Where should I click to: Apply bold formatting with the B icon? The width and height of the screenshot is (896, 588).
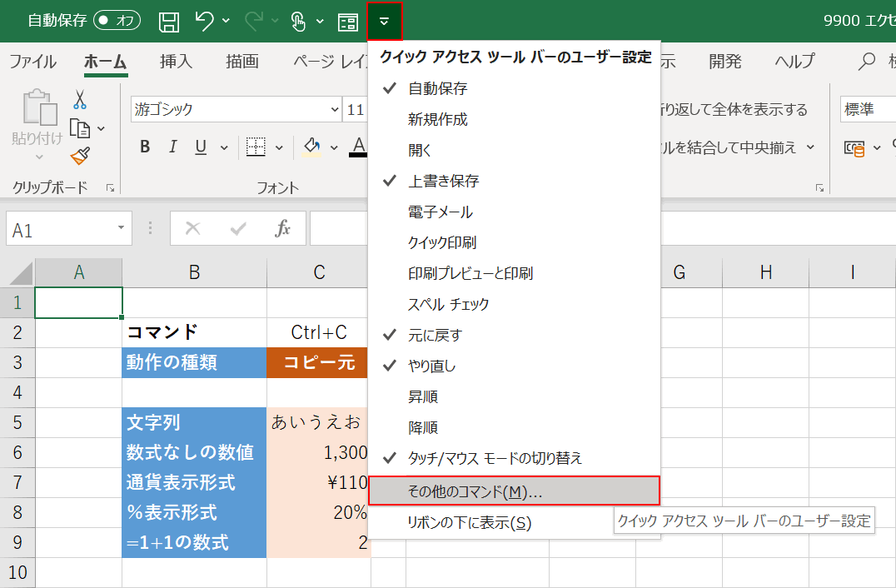pos(144,147)
